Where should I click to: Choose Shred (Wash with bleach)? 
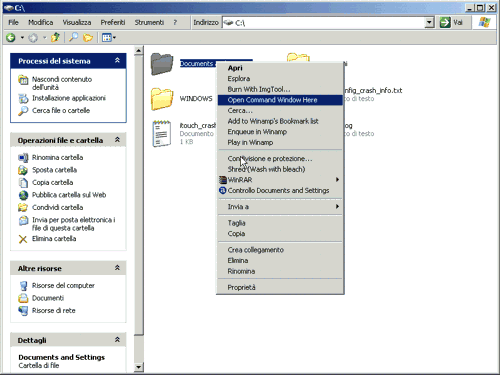(280, 169)
